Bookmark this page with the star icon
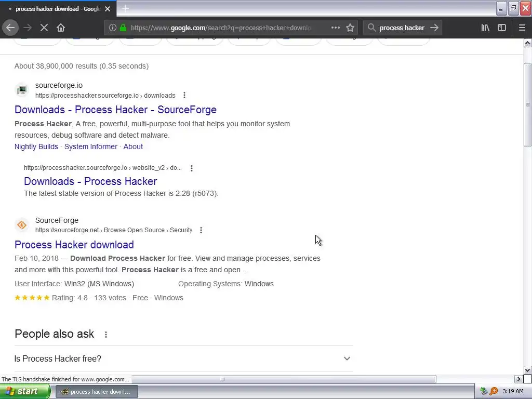Screen dimensions: 532x399 350,28
